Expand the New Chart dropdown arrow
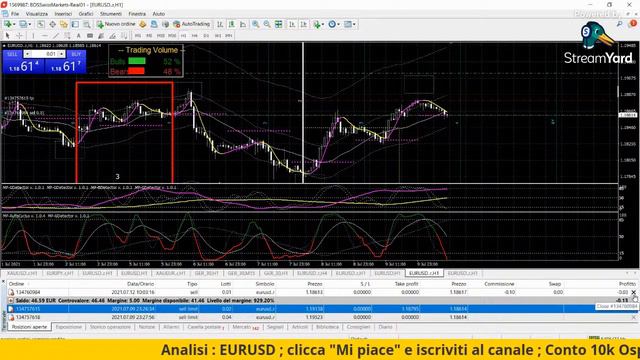This screenshot has height=360, width=640. (15, 24)
